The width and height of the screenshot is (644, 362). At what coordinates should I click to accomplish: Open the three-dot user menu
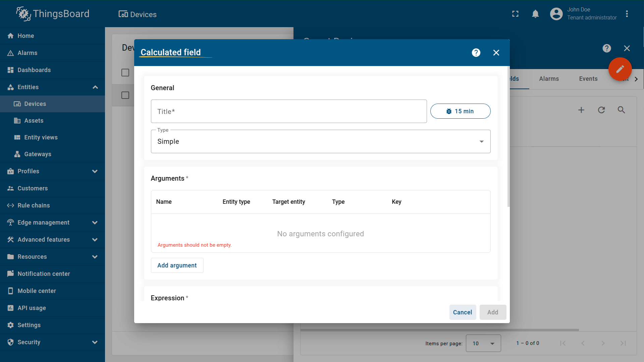[x=627, y=14]
